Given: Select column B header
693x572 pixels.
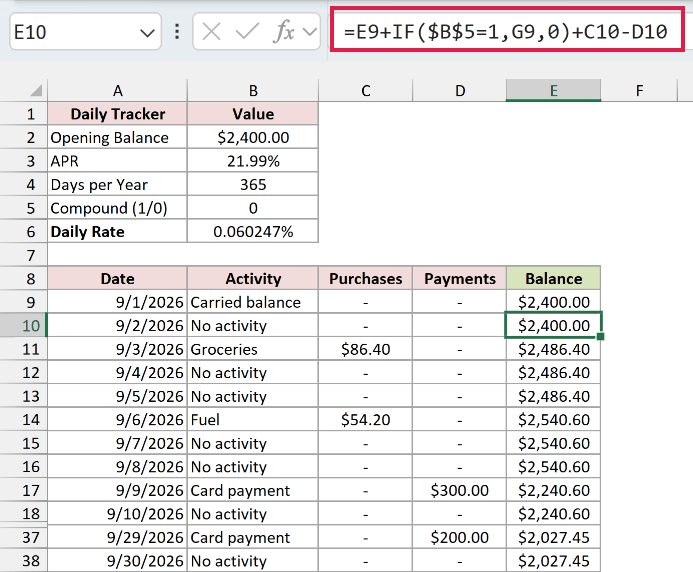Looking at the screenshot, I should [x=253, y=91].
